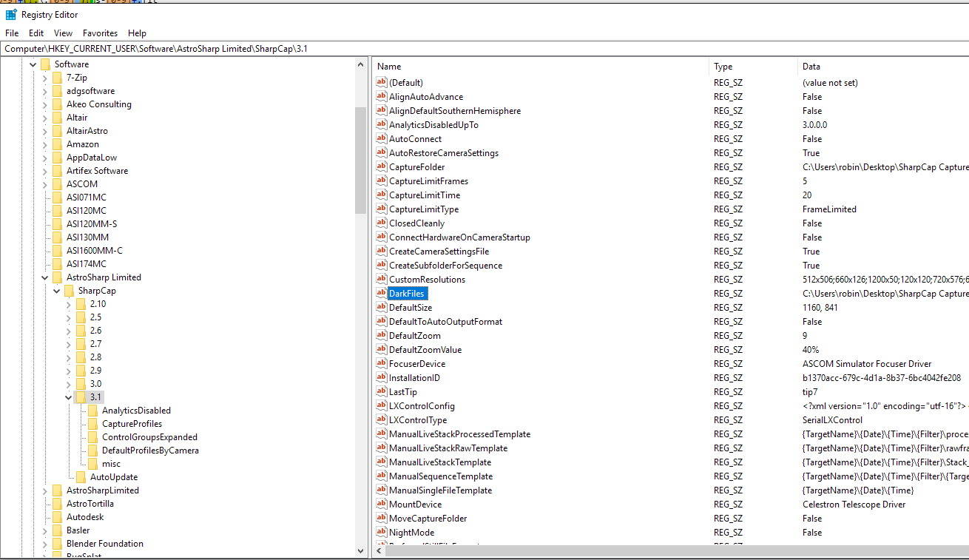Click the folder icon of misc key
Image resolution: width=969 pixels, height=560 pixels.
coord(92,464)
